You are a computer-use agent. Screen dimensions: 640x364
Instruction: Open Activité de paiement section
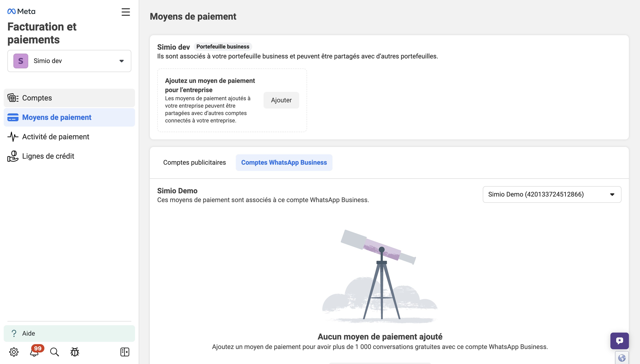(x=55, y=137)
